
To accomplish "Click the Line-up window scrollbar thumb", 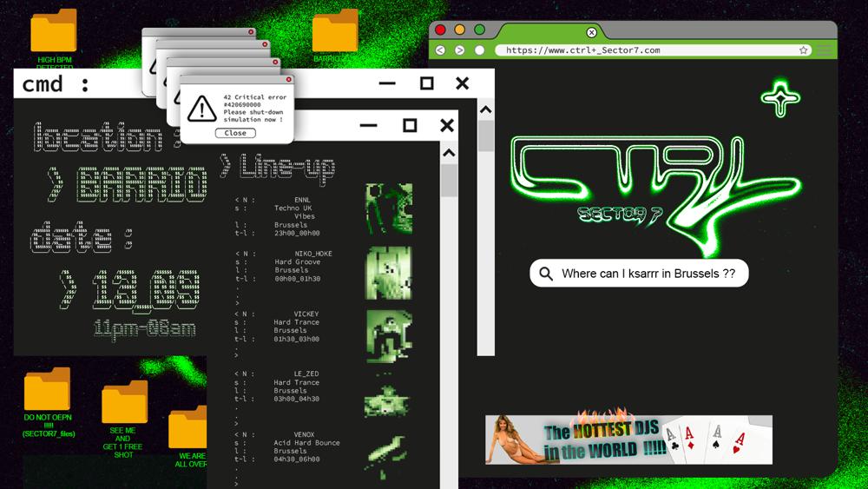I will pos(449,180).
